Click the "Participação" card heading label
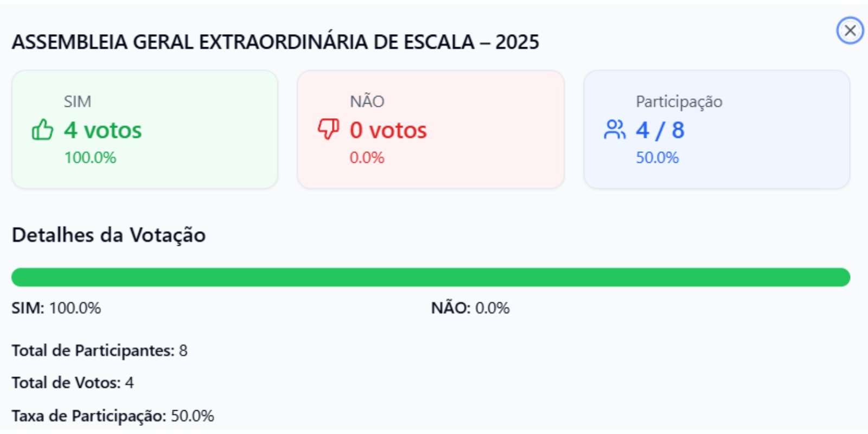The image size is (868, 434). coord(679,101)
